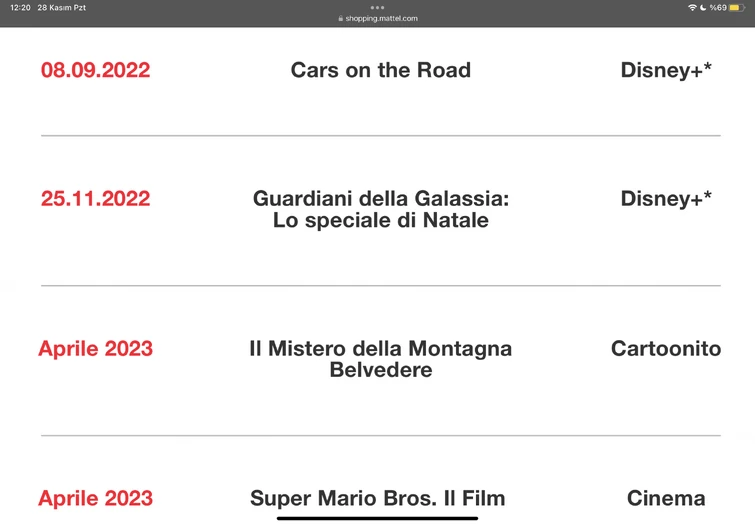Open the shopping.mattel.com address bar
This screenshot has width=755, height=525.
[381, 18]
